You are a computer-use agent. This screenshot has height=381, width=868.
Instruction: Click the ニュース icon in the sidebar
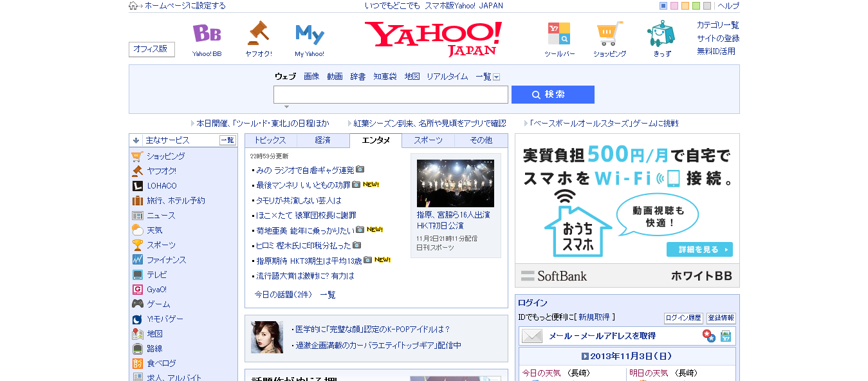137,215
